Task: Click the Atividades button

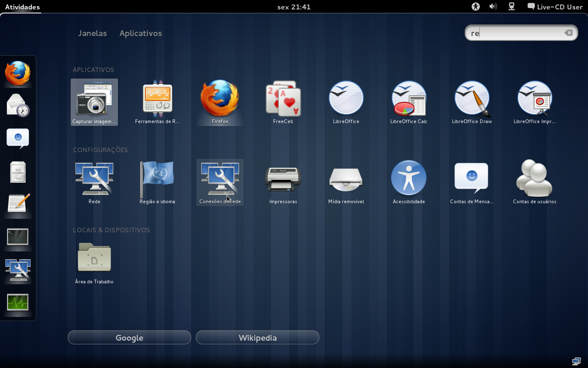Action: [x=22, y=7]
